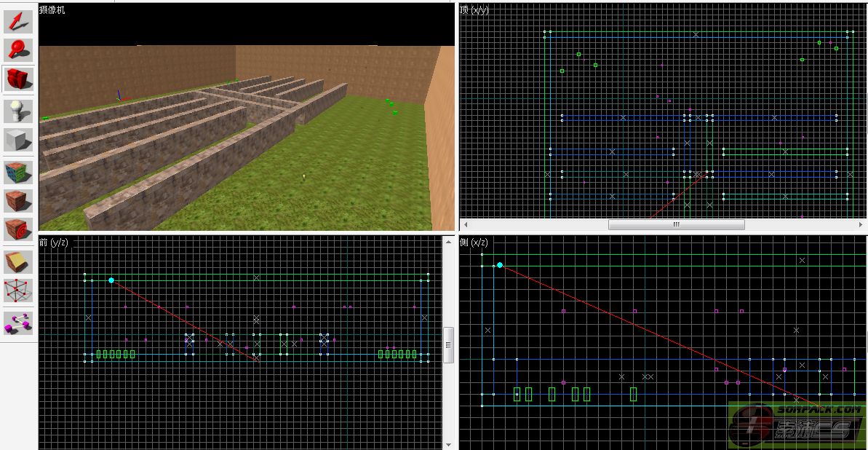Image resolution: width=868 pixels, height=450 pixels.
Task: Click left arrow of top view scrollbar
Action: pos(466,225)
